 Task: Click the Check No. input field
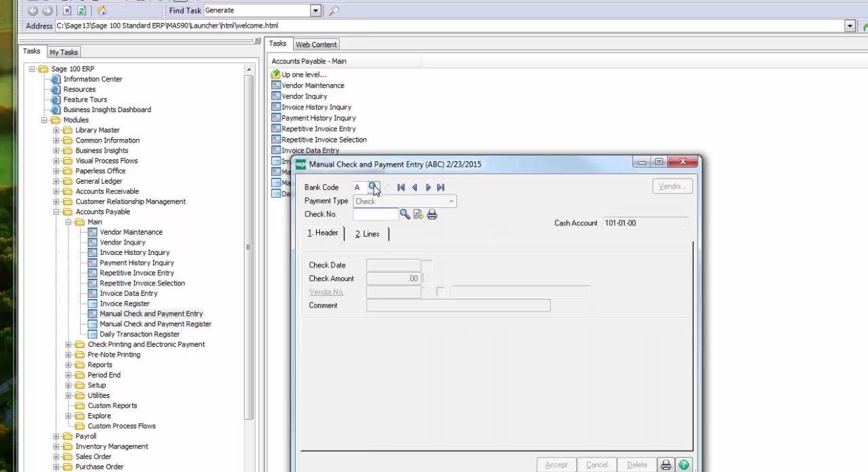[376, 214]
